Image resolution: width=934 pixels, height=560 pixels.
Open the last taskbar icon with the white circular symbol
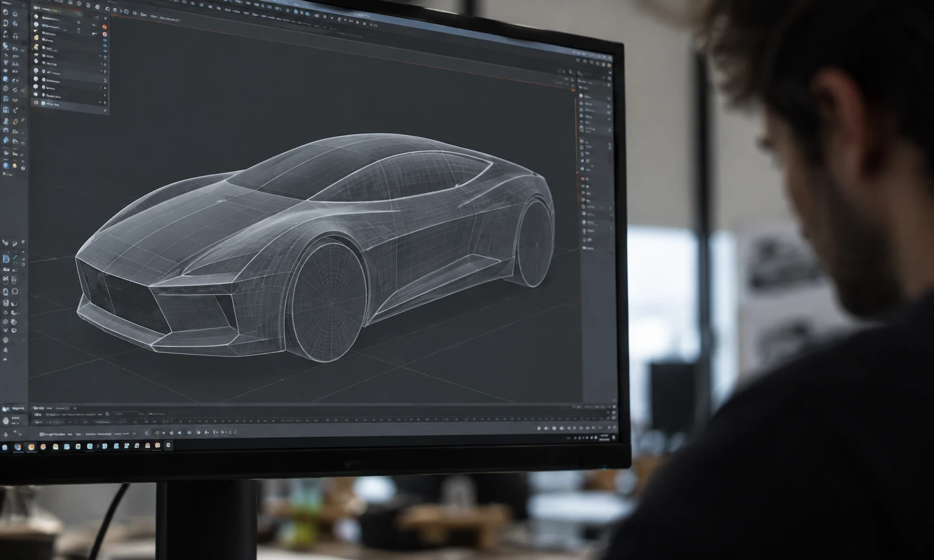[x=168, y=445]
